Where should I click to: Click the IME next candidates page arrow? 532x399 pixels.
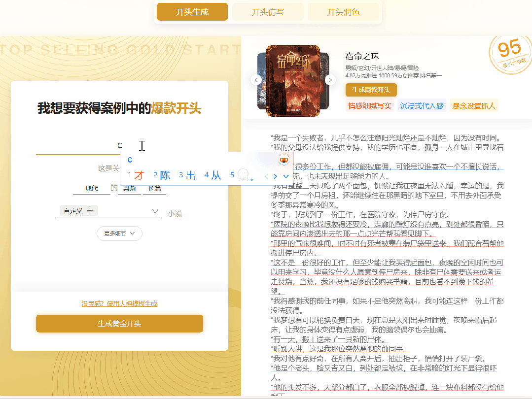click(x=275, y=176)
